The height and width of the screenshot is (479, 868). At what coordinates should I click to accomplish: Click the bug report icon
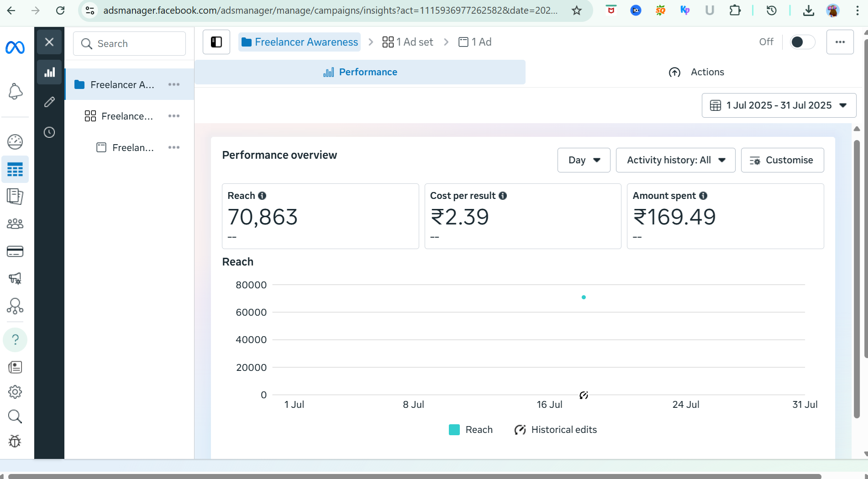[15, 441]
